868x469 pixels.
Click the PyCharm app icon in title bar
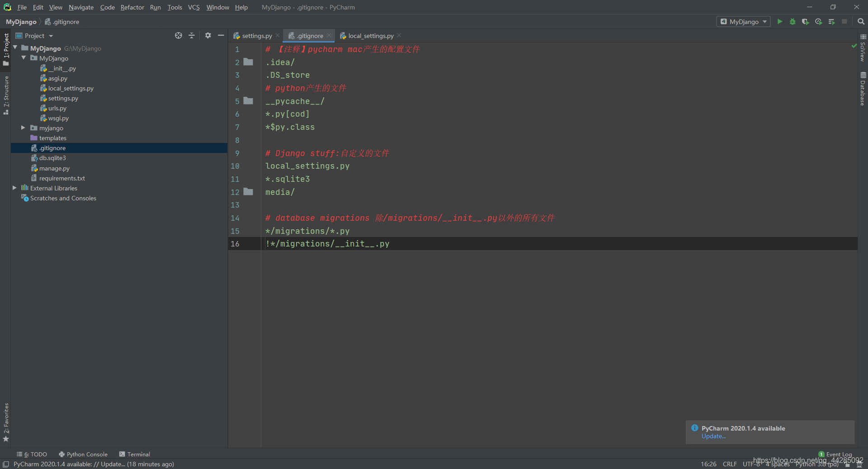7,7
